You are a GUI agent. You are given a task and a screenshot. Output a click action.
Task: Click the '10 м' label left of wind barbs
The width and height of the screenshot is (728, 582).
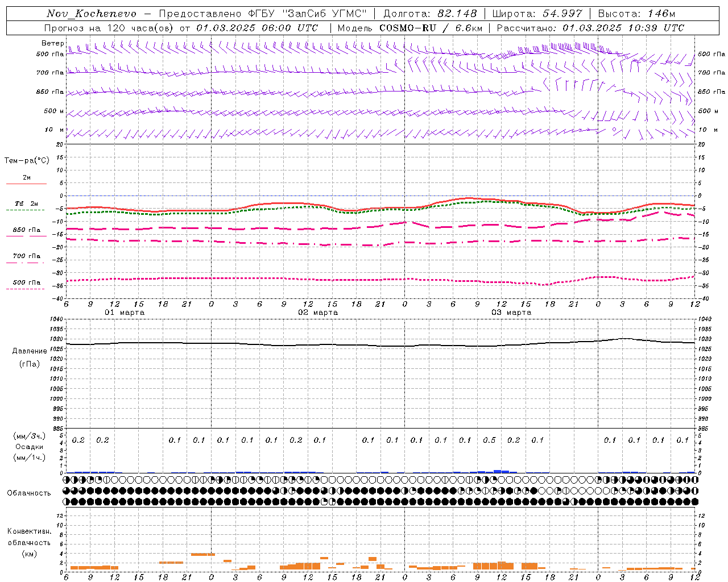click(x=55, y=130)
